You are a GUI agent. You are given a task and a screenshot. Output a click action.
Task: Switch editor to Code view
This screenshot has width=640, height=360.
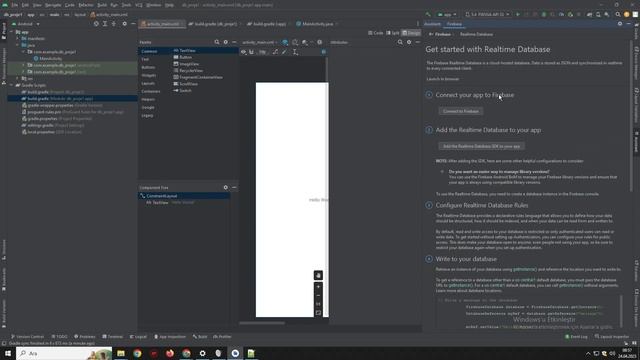click(376, 33)
